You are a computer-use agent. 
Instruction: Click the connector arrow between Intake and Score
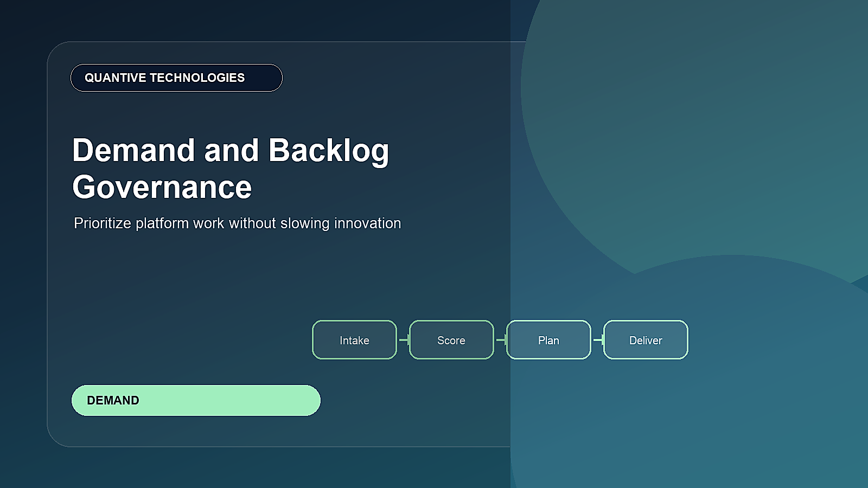click(x=404, y=340)
